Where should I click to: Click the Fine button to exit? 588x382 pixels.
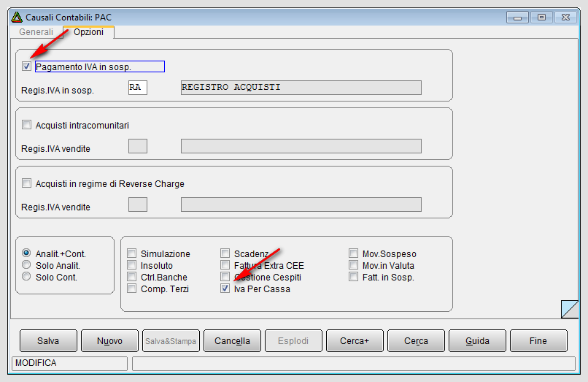coord(538,340)
